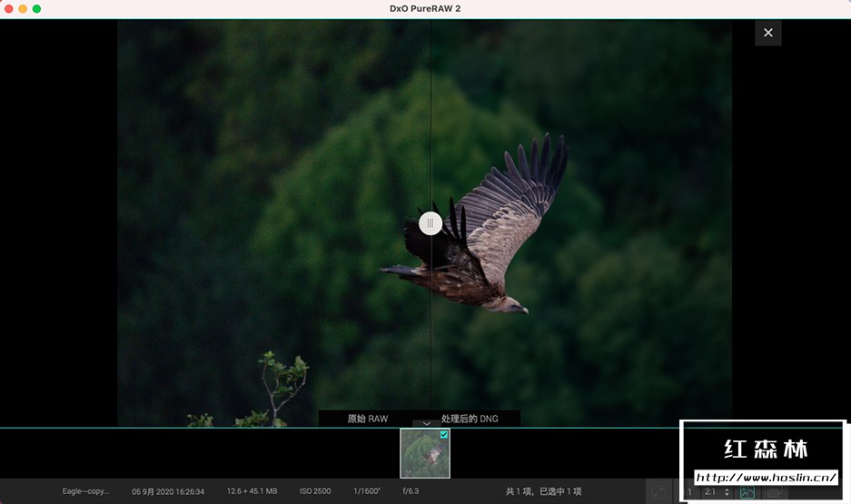Click the 处理后的 DNG label
The height and width of the screenshot is (504, 851).
[x=470, y=419]
